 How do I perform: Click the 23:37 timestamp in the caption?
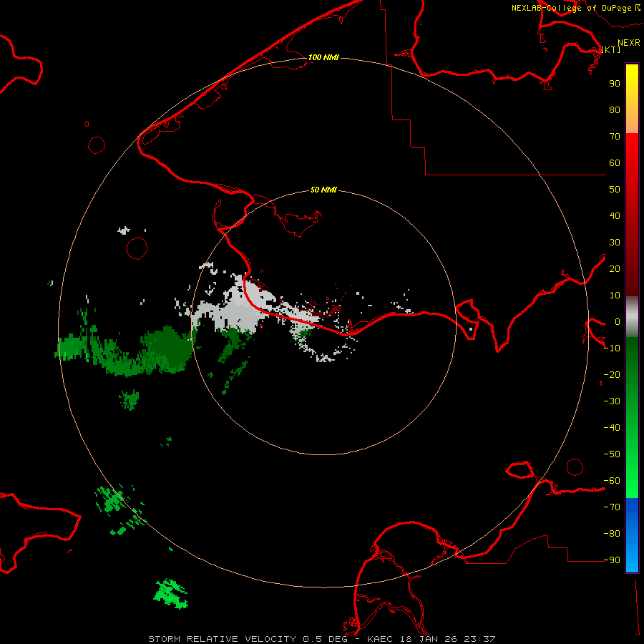click(x=479, y=639)
